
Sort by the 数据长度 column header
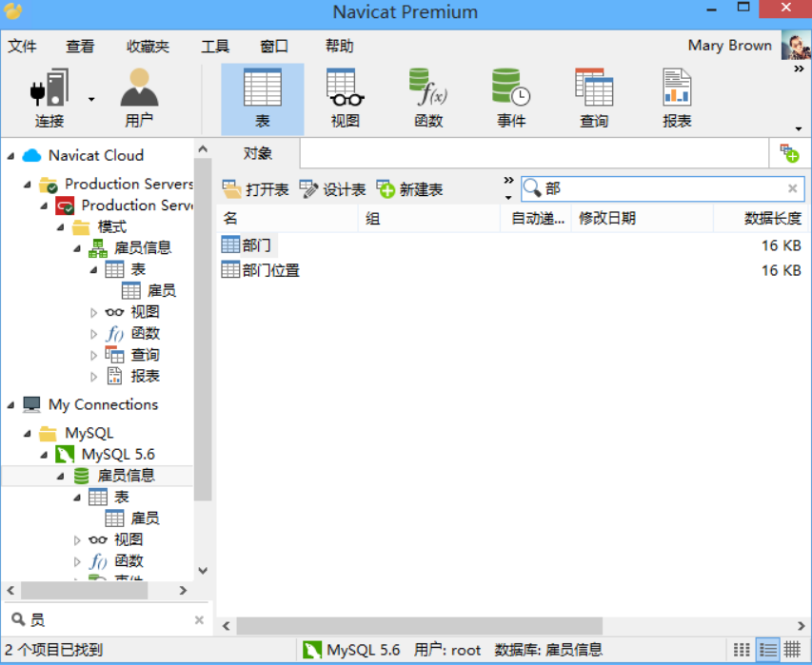pos(761,219)
